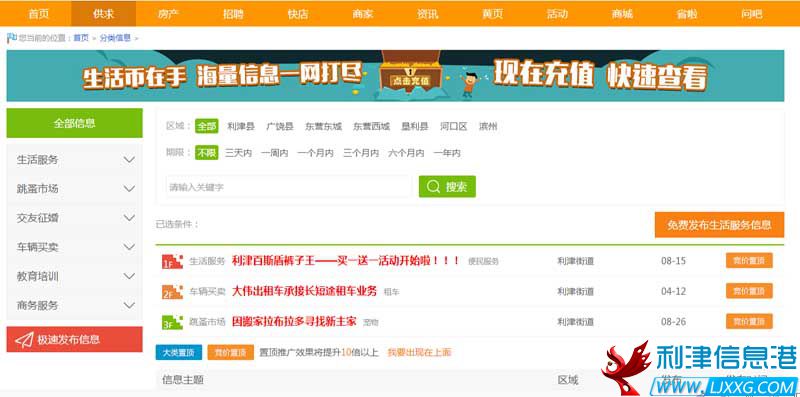This screenshot has height=397, width=800.
Task: Click the magnifier icon in search button
Action: (x=433, y=187)
